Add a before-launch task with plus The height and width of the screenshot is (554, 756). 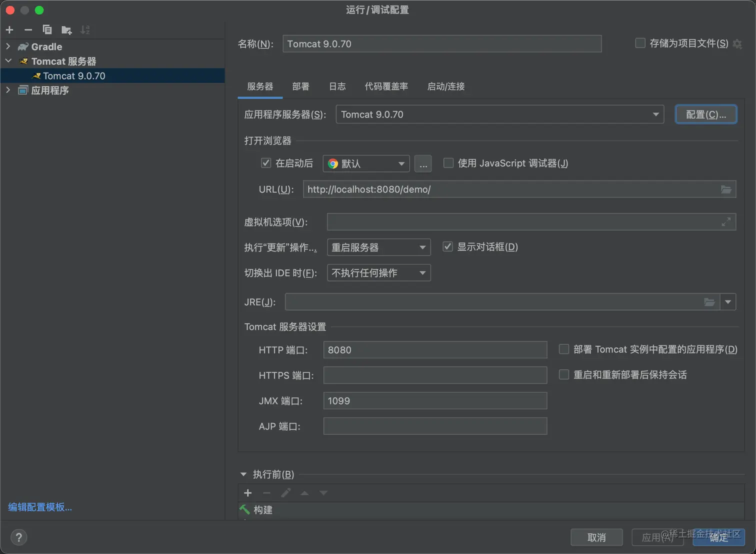[x=248, y=493]
